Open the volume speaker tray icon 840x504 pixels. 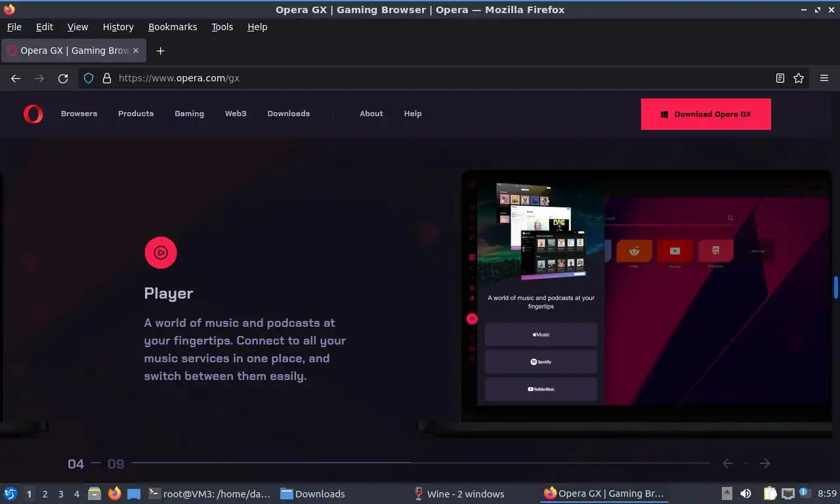coord(746,493)
